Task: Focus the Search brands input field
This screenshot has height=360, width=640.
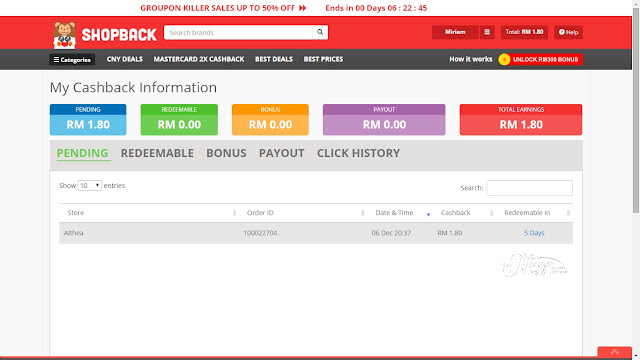Action: point(238,32)
